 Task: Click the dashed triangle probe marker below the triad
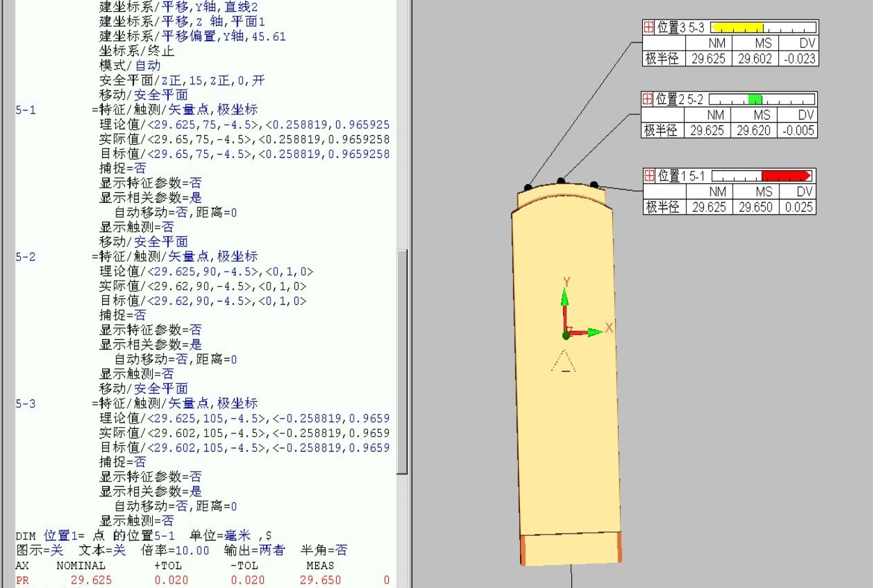tap(564, 361)
